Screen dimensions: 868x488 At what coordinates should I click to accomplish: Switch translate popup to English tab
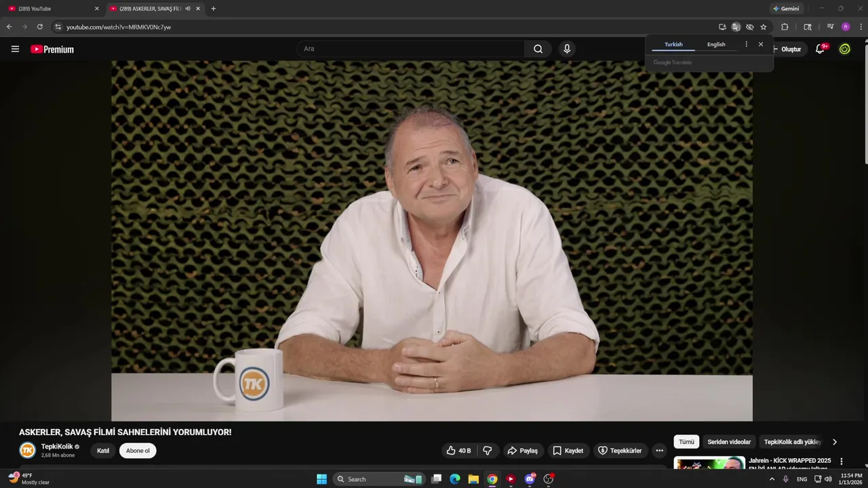tap(716, 44)
